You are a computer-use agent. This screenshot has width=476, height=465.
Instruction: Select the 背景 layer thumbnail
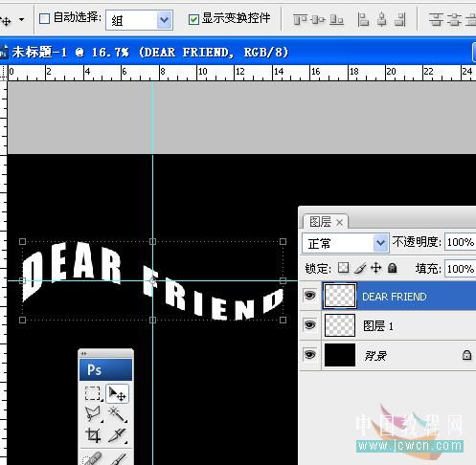click(x=340, y=355)
